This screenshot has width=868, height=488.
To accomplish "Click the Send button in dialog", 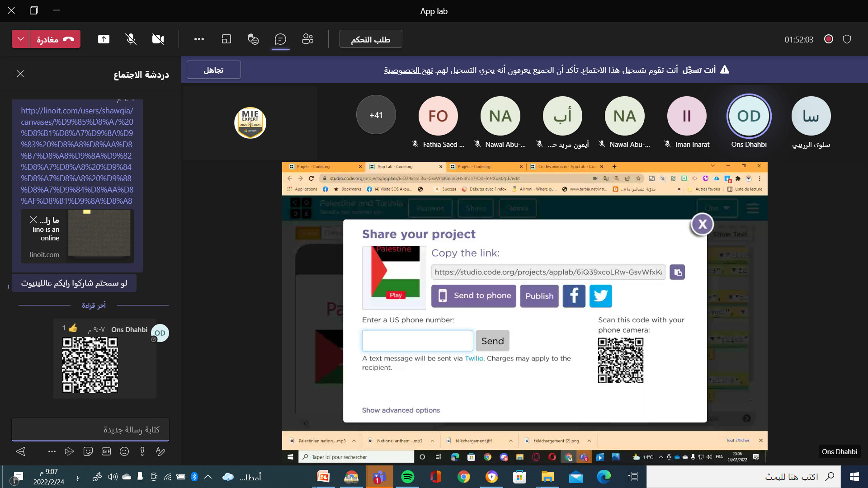I will coord(492,341).
